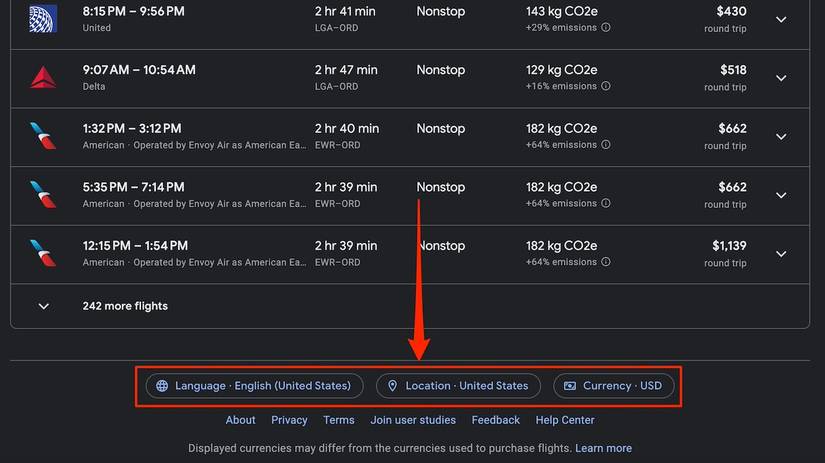Viewport: 825px width, 463px height.
Task: Click the Delta airline logo icon
Action: click(x=42, y=78)
